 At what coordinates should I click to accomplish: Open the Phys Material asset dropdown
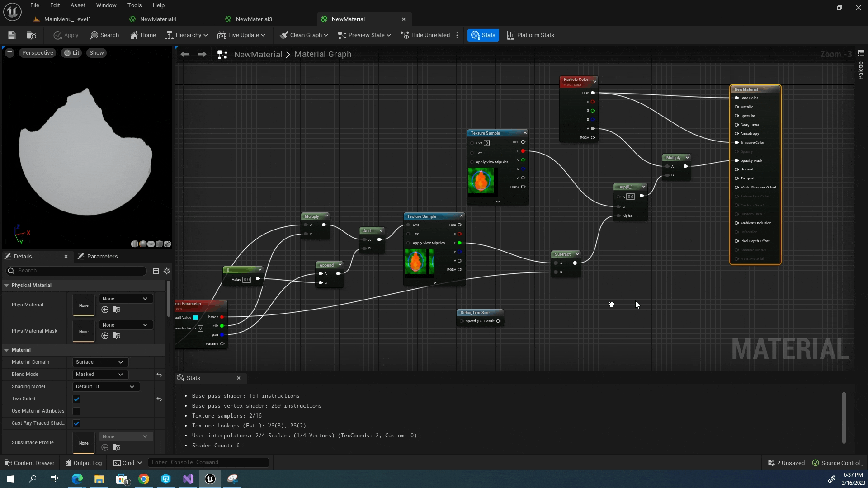125,299
